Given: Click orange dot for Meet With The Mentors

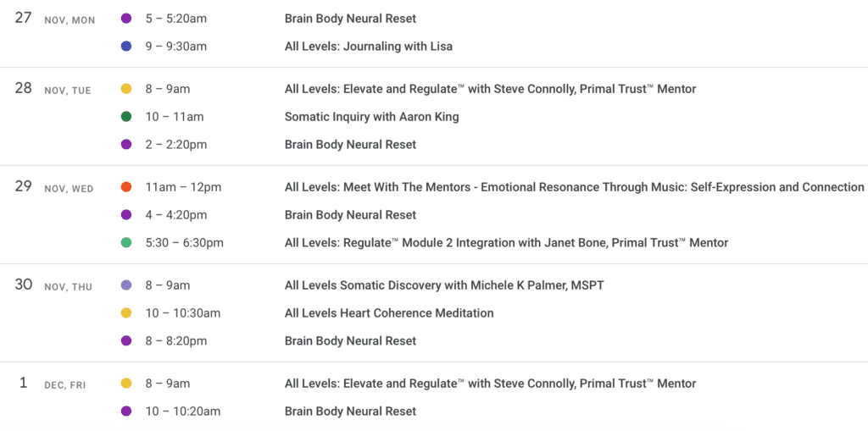Looking at the screenshot, I should (126, 187).
